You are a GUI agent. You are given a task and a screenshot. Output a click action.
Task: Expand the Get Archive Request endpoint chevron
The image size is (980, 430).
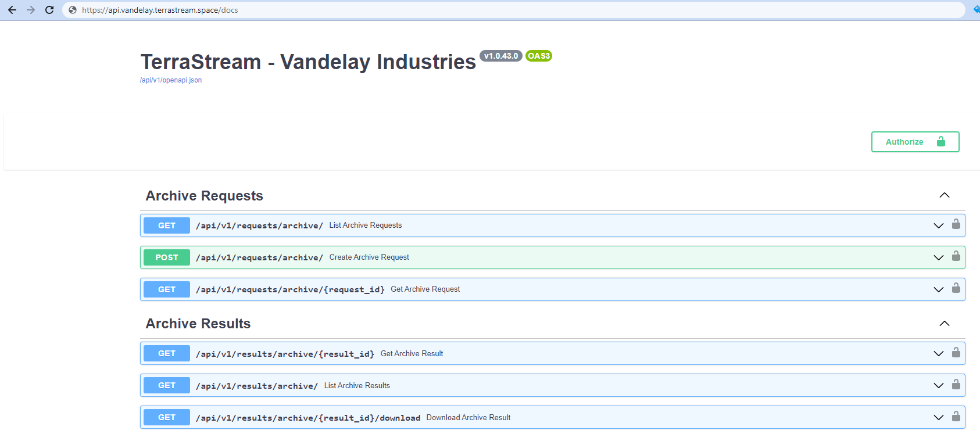tap(939, 289)
